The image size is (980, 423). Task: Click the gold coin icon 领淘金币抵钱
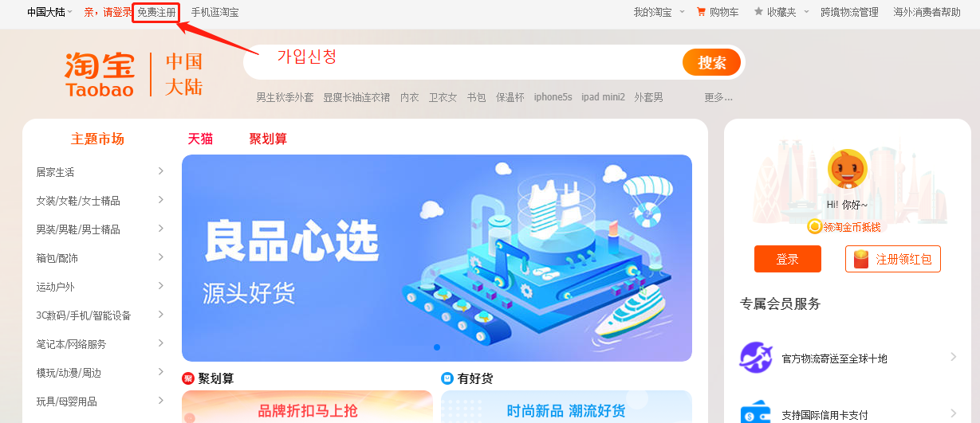814,227
